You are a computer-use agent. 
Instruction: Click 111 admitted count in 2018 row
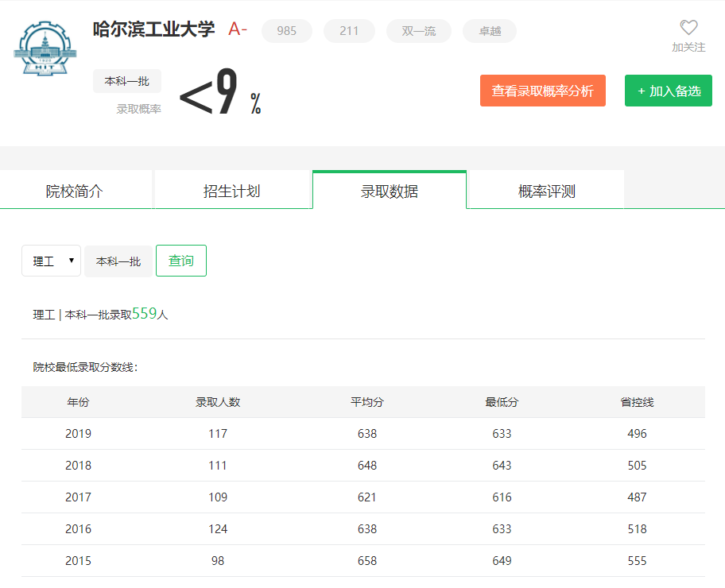pyautogui.click(x=218, y=466)
